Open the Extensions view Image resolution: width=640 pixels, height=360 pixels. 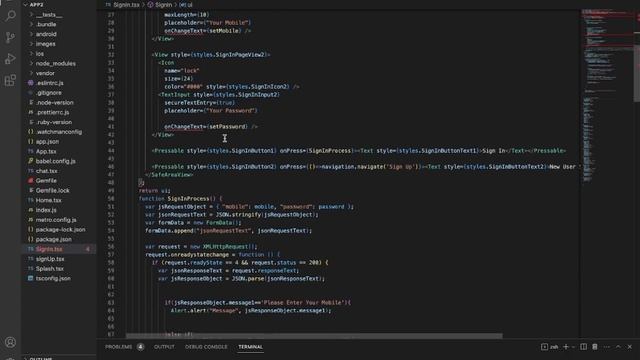[10, 80]
